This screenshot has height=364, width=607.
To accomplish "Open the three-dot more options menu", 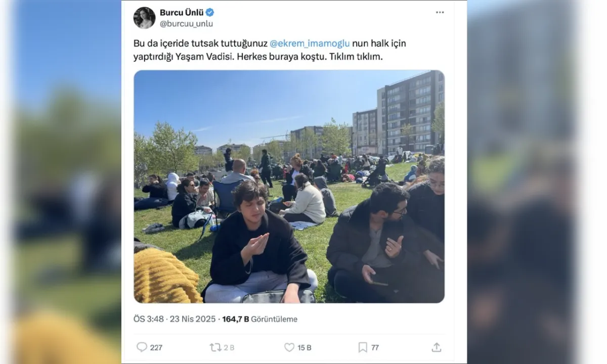I will [x=440, y=12].
